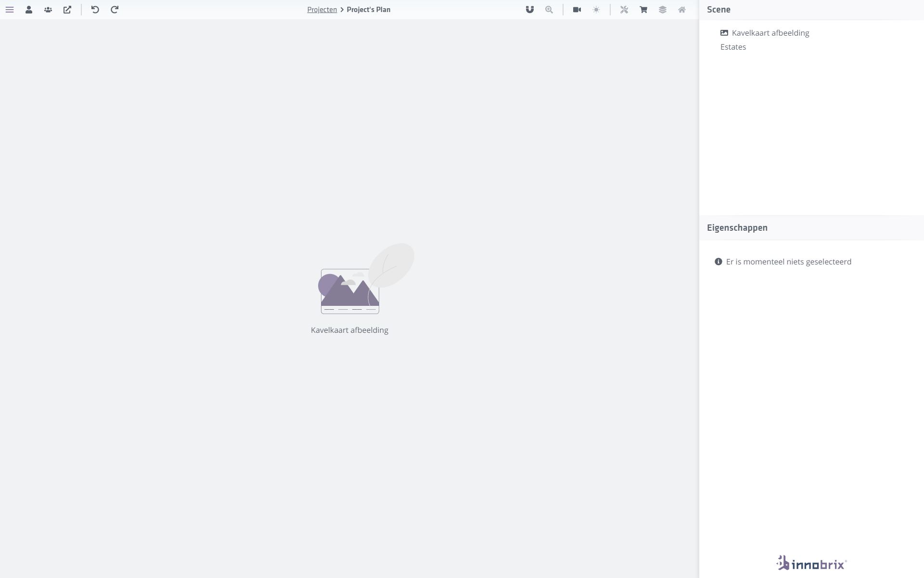Select the Estates item in the Scene tree

733,47
